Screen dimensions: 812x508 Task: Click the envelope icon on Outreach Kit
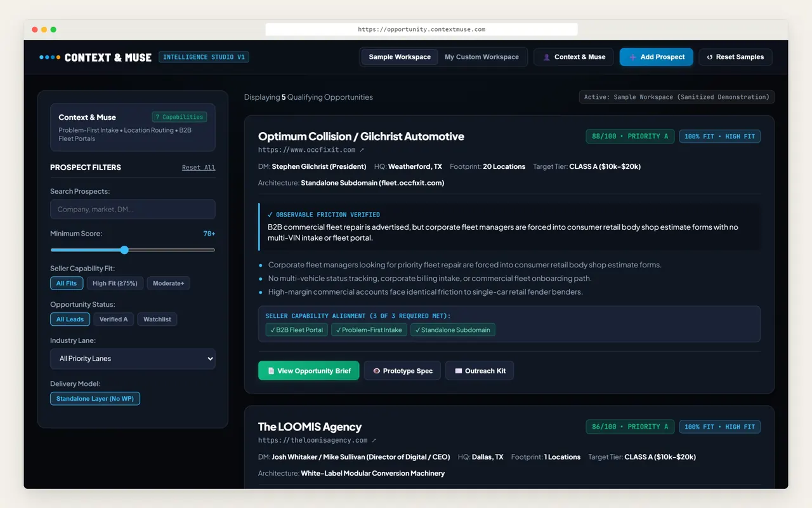coord(458,371)
